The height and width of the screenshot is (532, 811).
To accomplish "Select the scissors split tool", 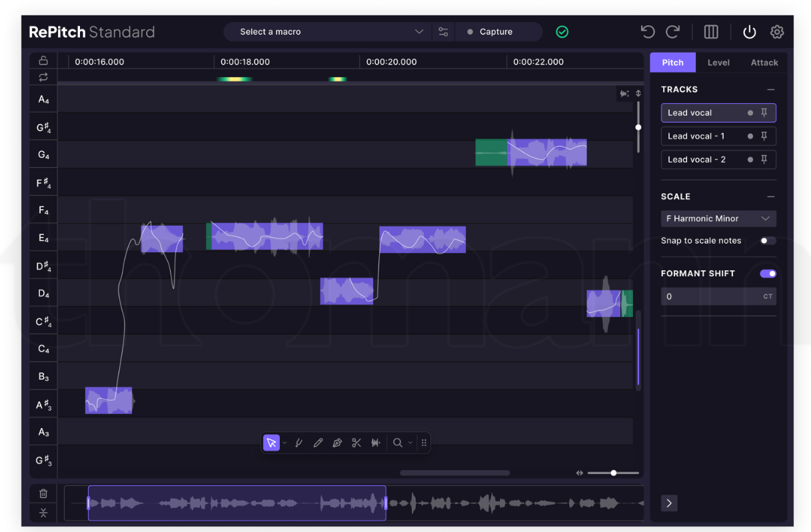I will tap(357, 443).
